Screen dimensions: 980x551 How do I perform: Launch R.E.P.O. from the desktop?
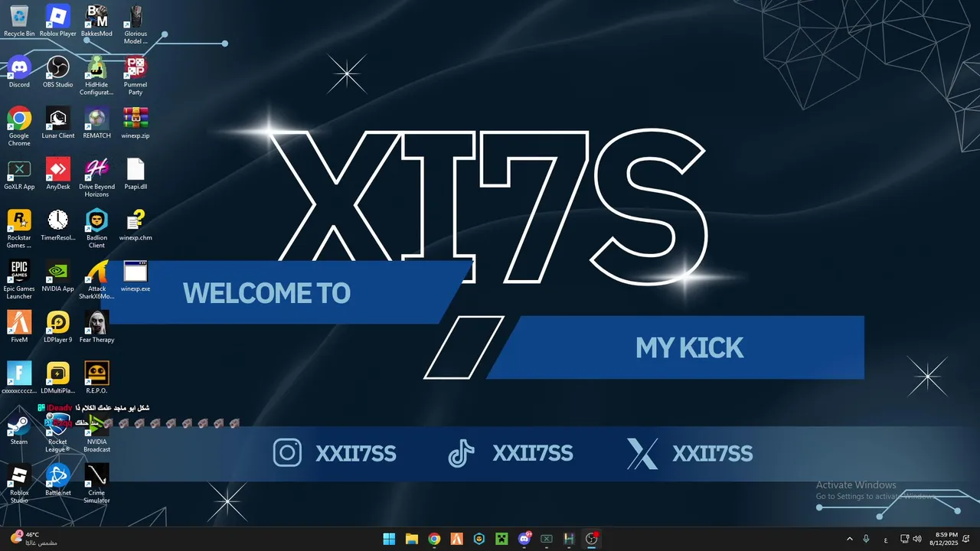[96, 378]
